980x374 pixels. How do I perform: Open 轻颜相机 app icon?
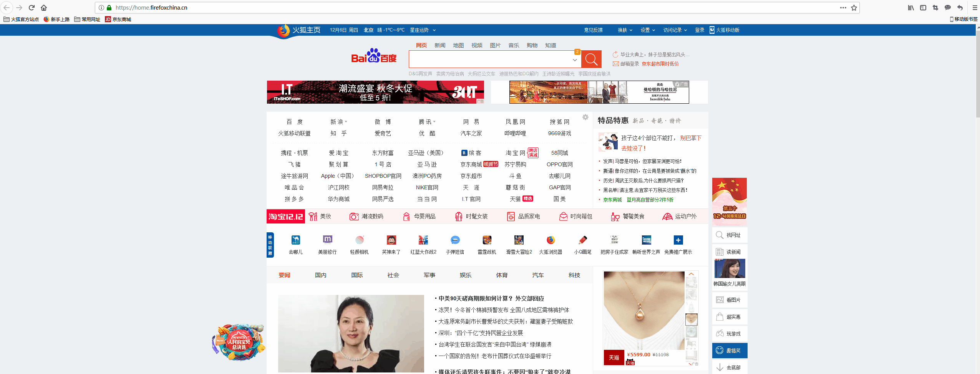360,240
